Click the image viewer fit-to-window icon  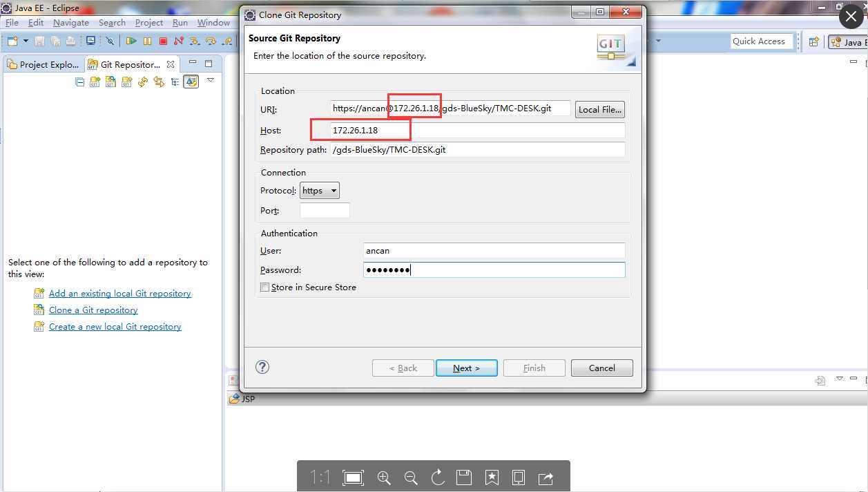click(354, 477)
